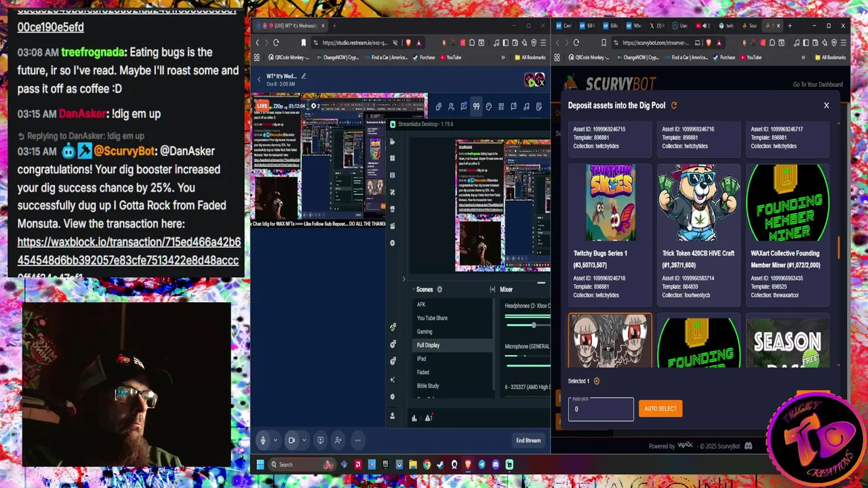Open the notes icon at Restream toolbar end

538,106
